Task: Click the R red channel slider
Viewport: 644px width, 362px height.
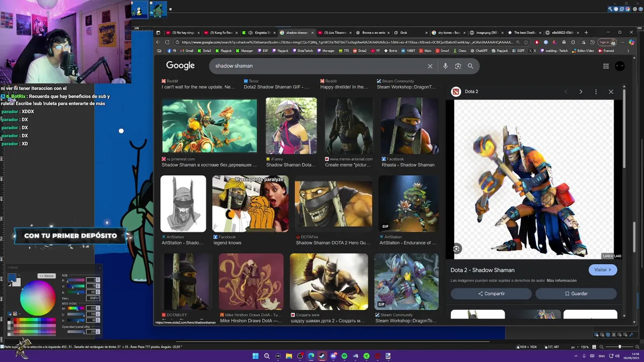Action: click(x=75, y=280)
